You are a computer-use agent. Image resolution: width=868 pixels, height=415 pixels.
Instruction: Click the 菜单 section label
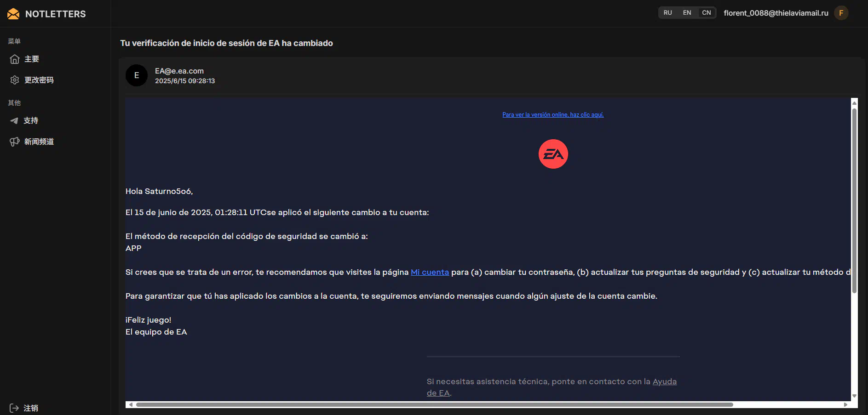coord(14,41)
